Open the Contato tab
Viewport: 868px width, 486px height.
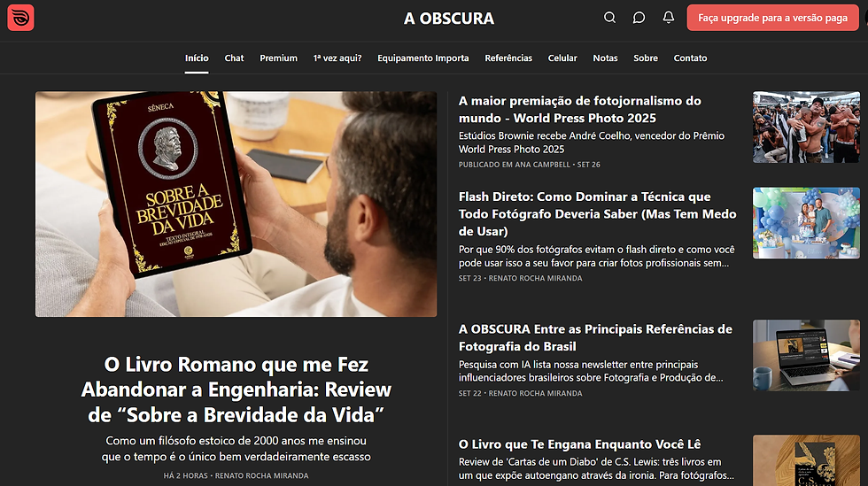[690, 58]
